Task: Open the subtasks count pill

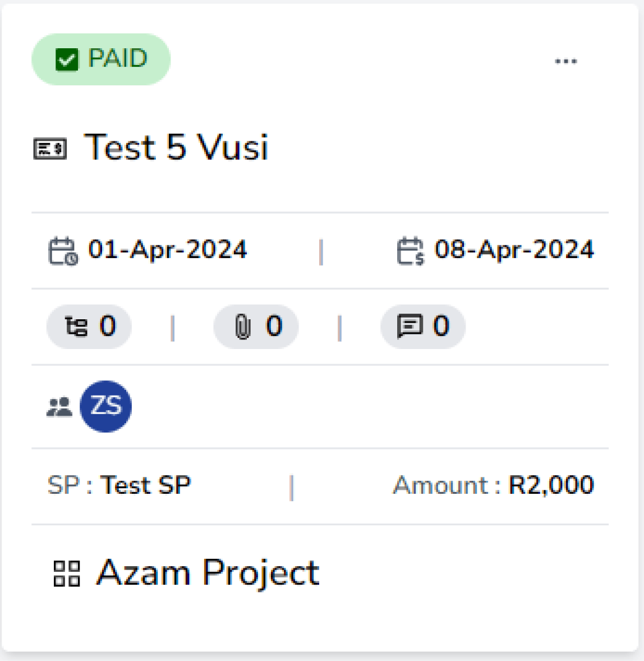Action: 89,327
